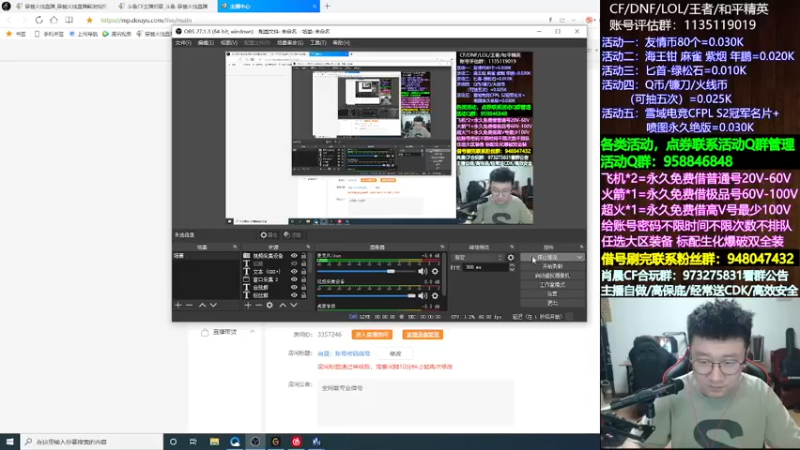
Task: Toggle lock on last source row
Action: point(304,295)
